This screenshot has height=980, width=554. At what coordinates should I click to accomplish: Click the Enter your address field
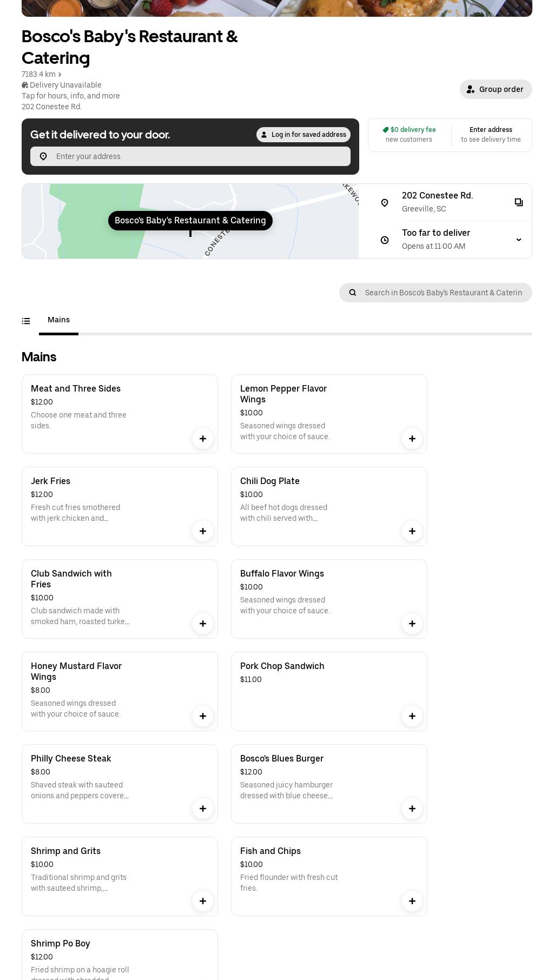pos(200,156)
